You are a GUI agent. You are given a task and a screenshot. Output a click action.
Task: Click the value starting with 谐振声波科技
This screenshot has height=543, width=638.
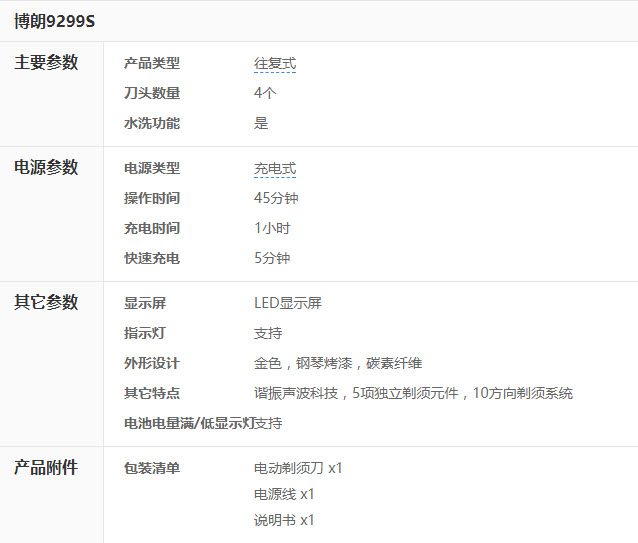[413, 393]
